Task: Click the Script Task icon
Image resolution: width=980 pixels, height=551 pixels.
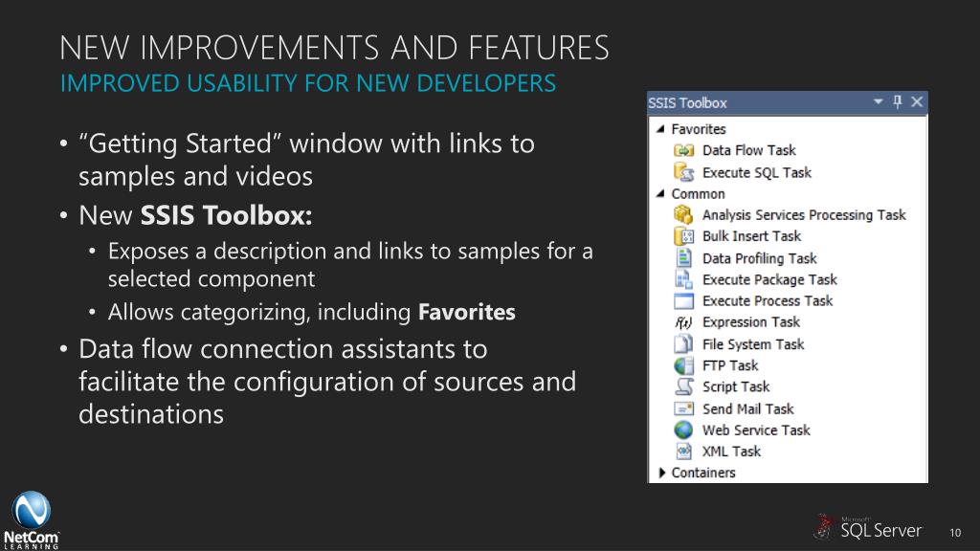Action: [683, 386]
